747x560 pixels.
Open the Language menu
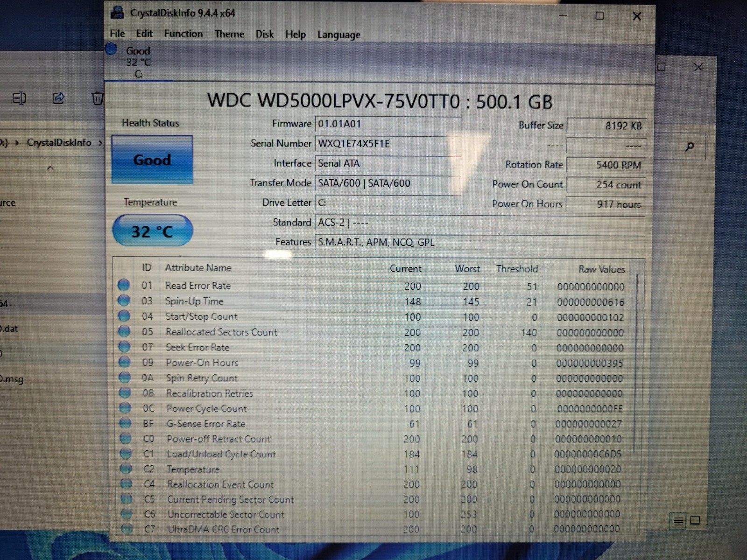coord(339,35)
